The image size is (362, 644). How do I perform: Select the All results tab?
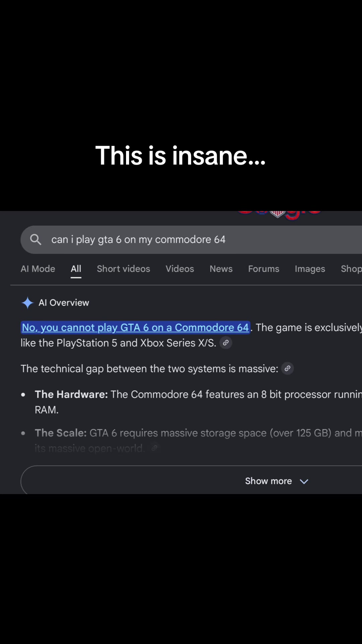point(76,269)
